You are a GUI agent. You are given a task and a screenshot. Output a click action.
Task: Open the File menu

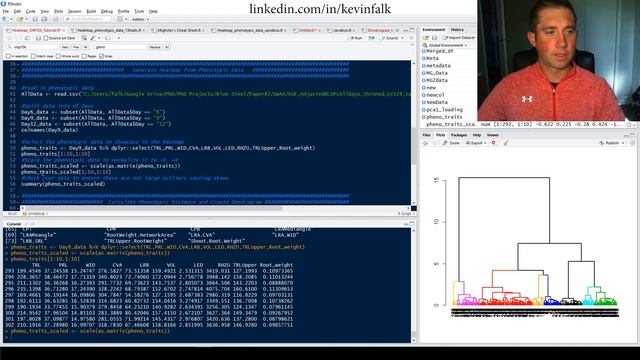click(x=6, y=11)
